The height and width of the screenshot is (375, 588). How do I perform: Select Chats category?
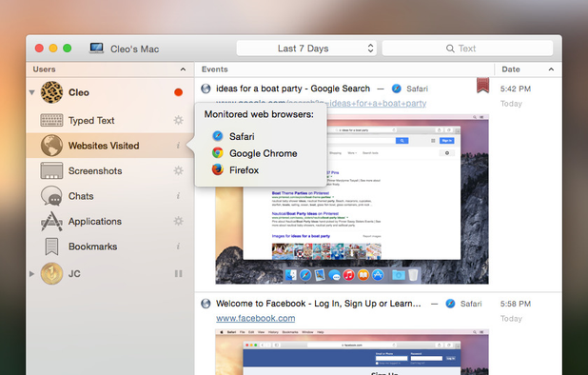pyautogui.click(x=109, y=196)
